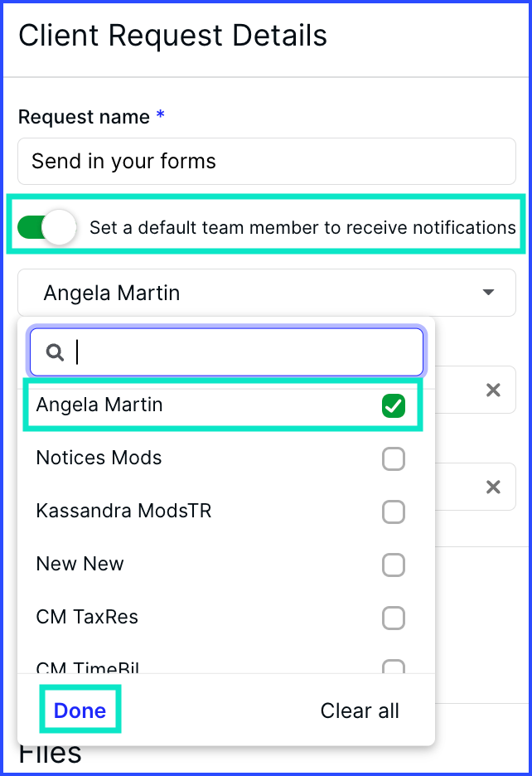
Task: Toggle default team member notifications switch
Action: click(x=47, y=228)
